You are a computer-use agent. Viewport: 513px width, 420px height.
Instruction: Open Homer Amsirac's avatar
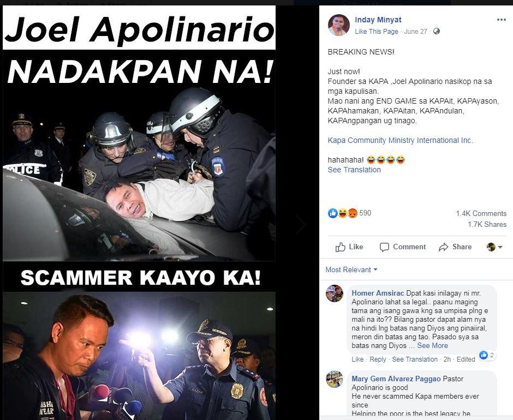coord(335,293)
